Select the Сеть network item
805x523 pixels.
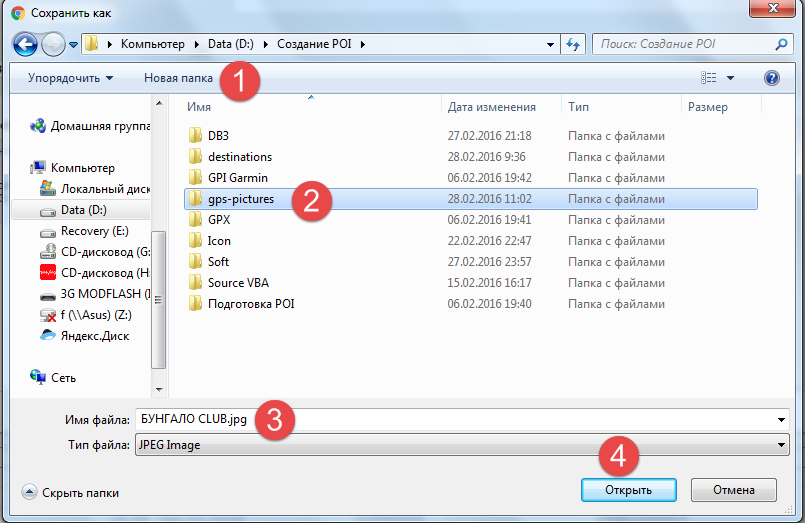tap(64, 378)
